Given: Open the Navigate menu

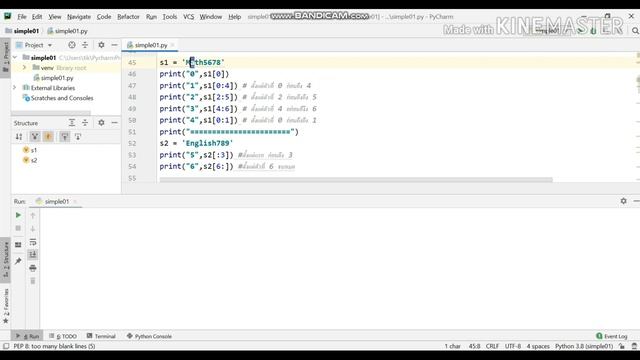Looking at the screenshot, I should (79, 17).
